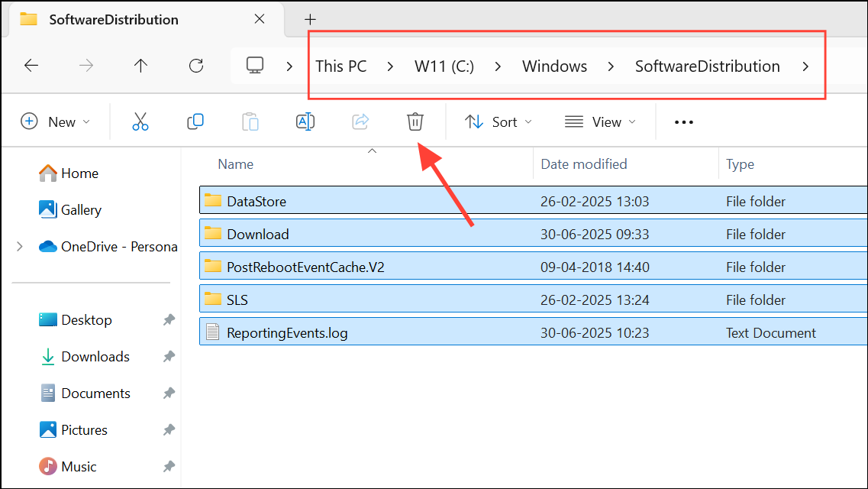The height and width of the screenshot is (489, 868).
Task: Paste items from clipboard
Action: [x=250, y=121]
